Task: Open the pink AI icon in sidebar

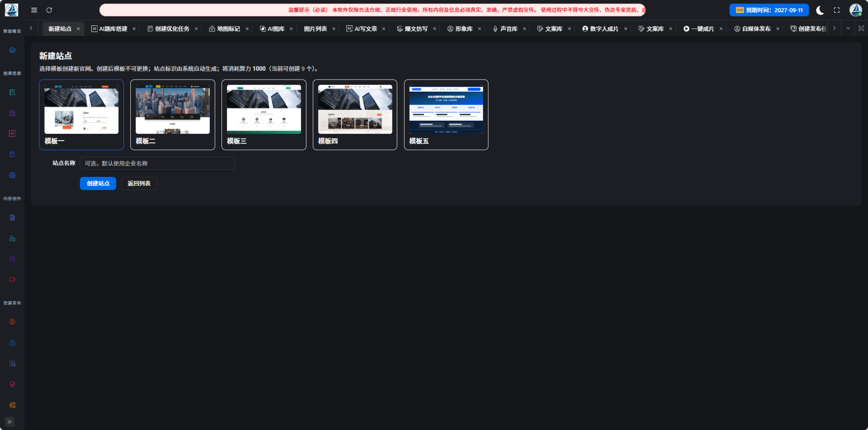Action: click(x=12, y=133)
